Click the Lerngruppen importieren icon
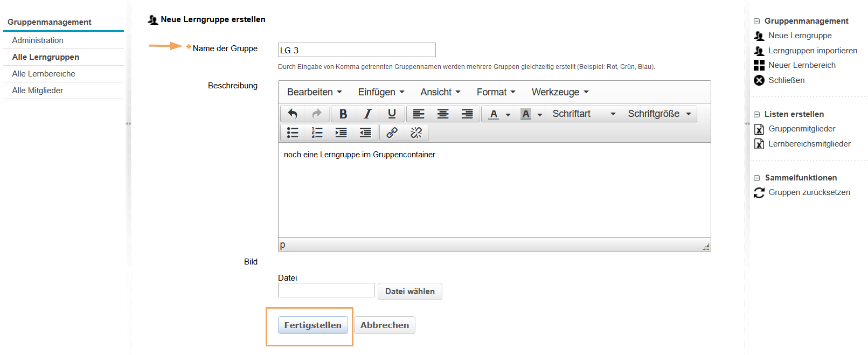Image resolution: width=868 pixels, height=355 pixels. coord(759,51)
